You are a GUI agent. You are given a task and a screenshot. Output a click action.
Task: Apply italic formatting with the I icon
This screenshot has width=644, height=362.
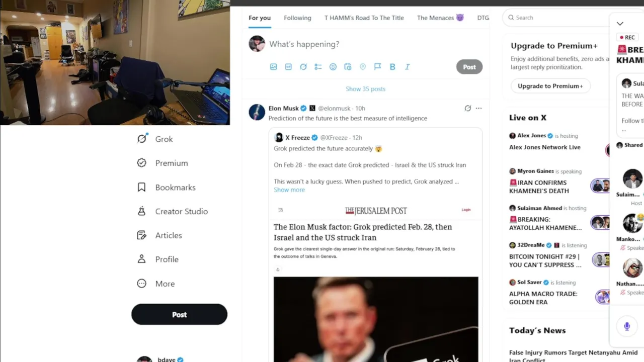408,67
